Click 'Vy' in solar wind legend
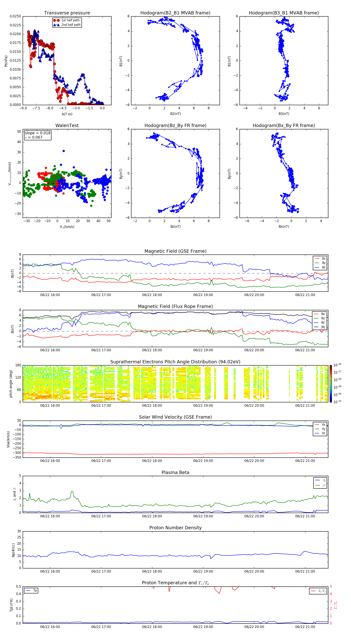 click(x=324, y=429)
